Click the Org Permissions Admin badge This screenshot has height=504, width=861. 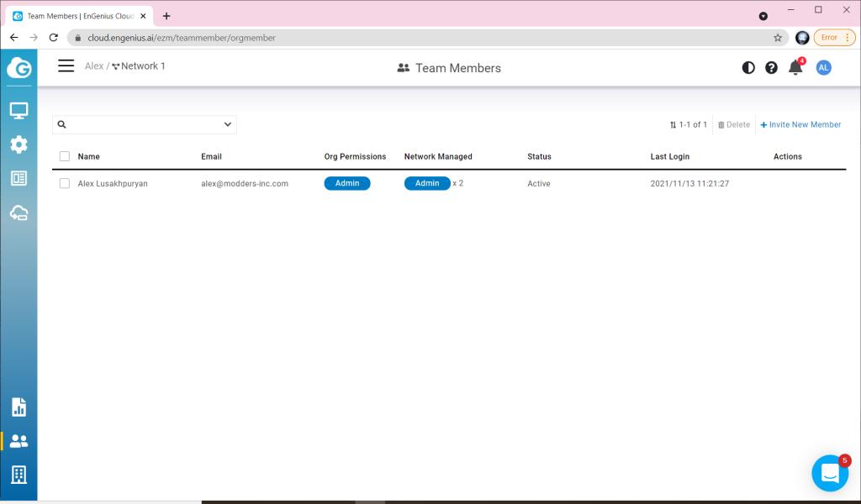347,183
